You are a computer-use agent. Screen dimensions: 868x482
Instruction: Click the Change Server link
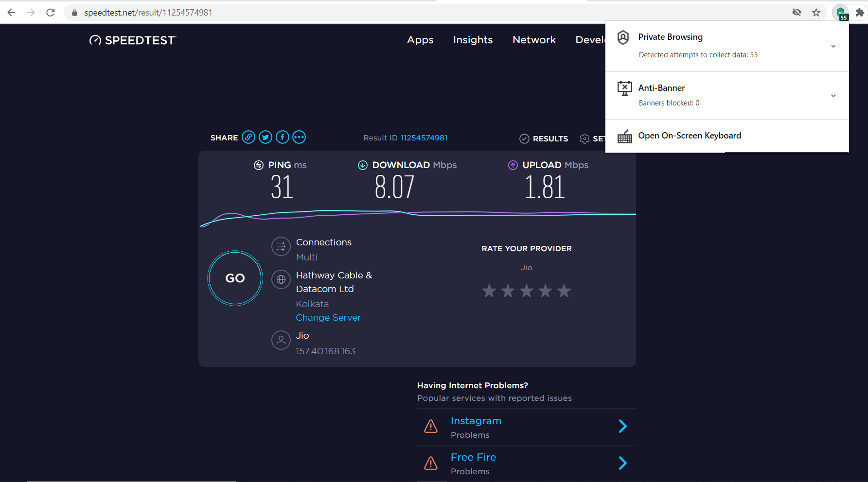[328, 318]
